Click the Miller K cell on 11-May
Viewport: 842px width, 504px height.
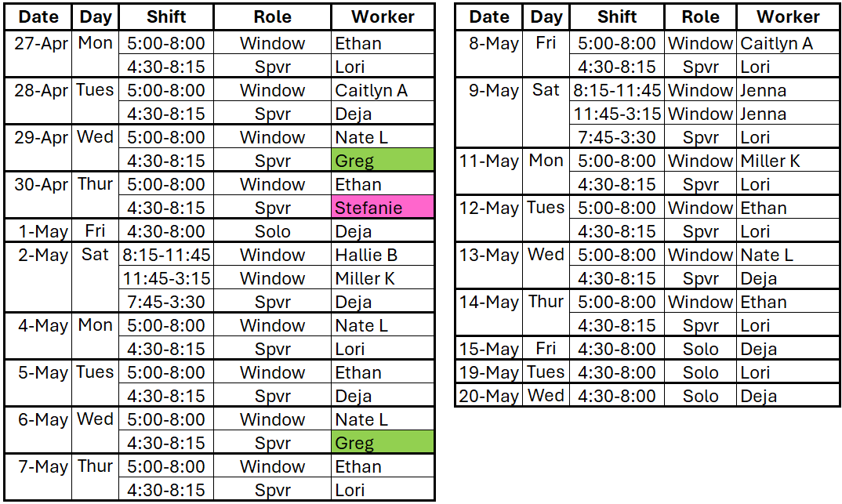point(788,161)
